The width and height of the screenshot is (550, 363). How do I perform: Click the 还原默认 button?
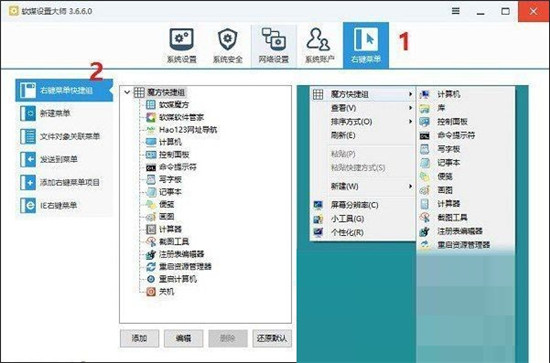click(x=272, y=338)
